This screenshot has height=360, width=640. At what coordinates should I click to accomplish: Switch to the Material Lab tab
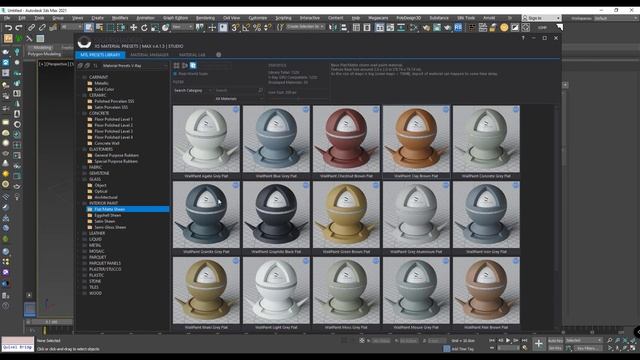192,55
